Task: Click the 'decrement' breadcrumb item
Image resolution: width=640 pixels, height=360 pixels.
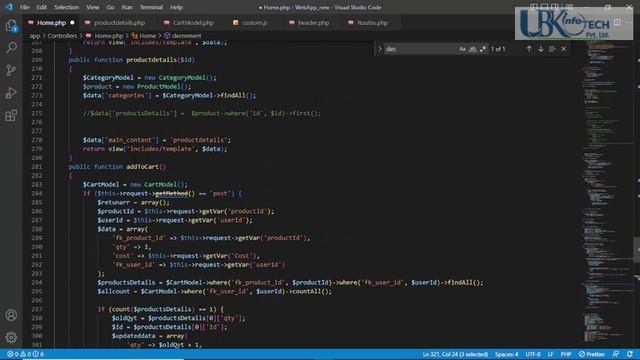Action: pyautogui.click(x=186, y=36)
